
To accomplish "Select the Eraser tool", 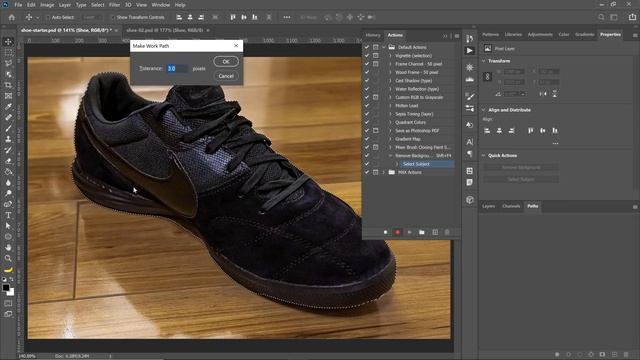I will (x=8, y=160).
